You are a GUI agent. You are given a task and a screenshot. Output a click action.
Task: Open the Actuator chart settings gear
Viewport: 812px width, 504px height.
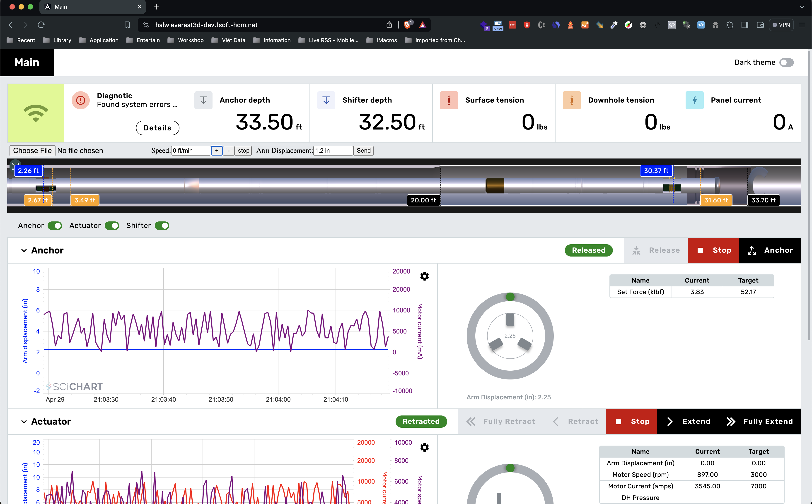coord(424,447)
